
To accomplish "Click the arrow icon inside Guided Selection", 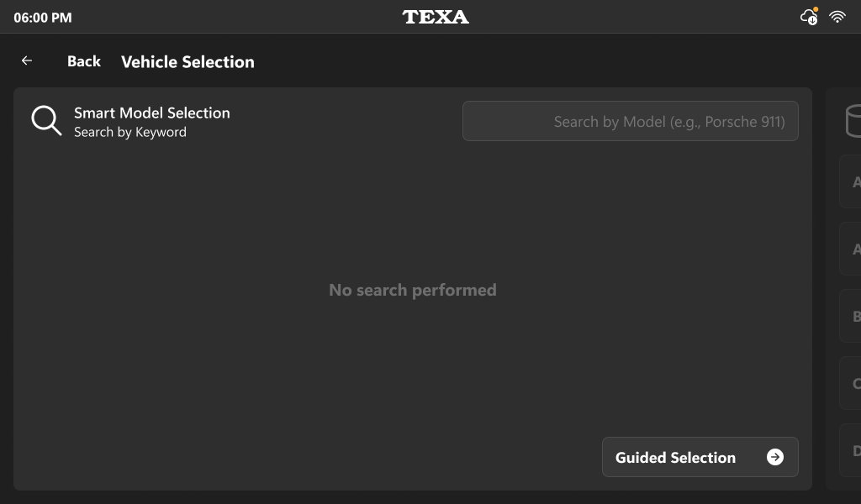I will click(x=773, y=457).
